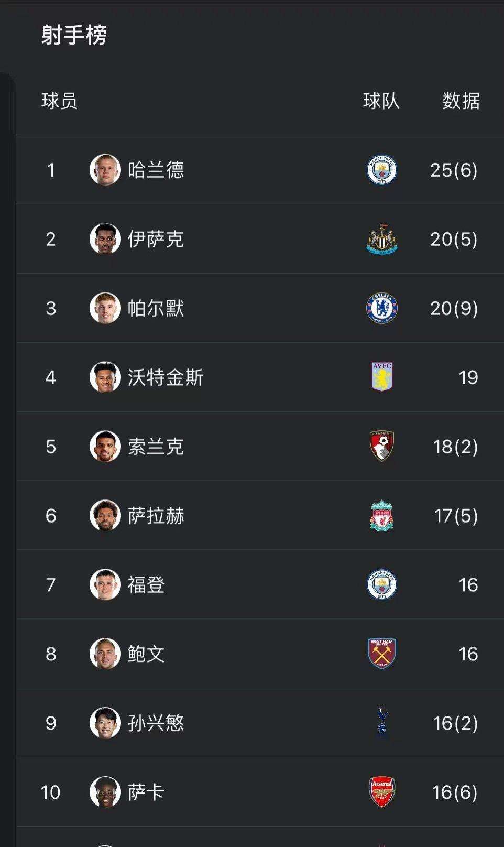
Task: Click the 数据 column header
Action: (x=461, y=101)
